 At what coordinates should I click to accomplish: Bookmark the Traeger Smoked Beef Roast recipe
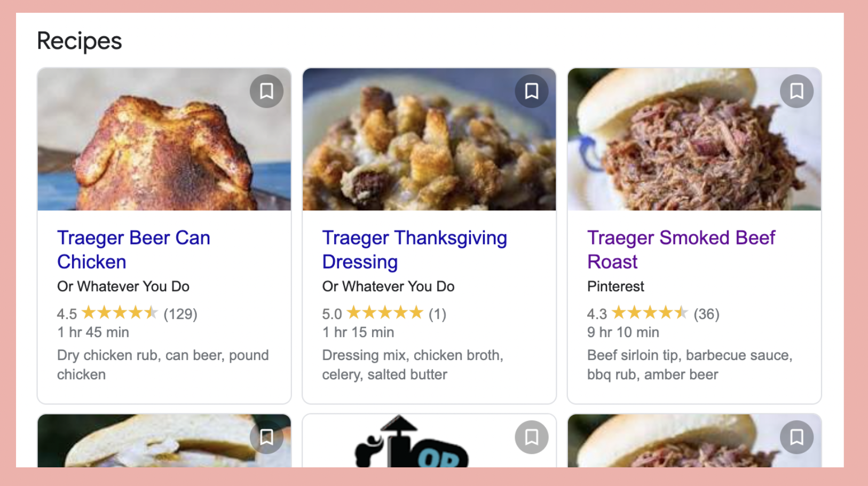[x=796, y=91]
